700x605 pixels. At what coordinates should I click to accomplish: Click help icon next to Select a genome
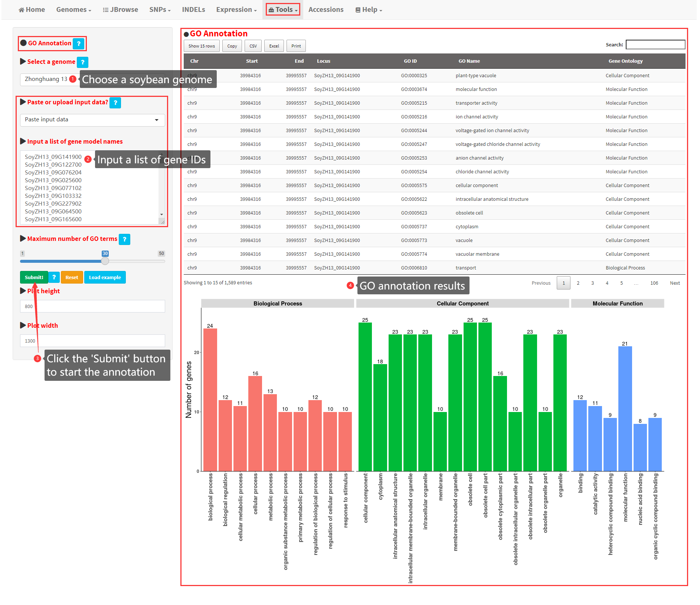(x=82, y=62)
